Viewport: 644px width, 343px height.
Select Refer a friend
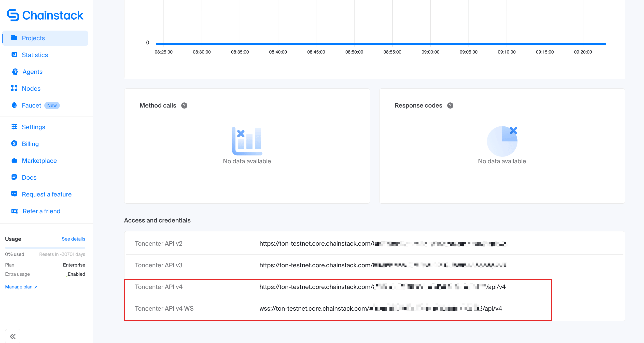(41, 211)
